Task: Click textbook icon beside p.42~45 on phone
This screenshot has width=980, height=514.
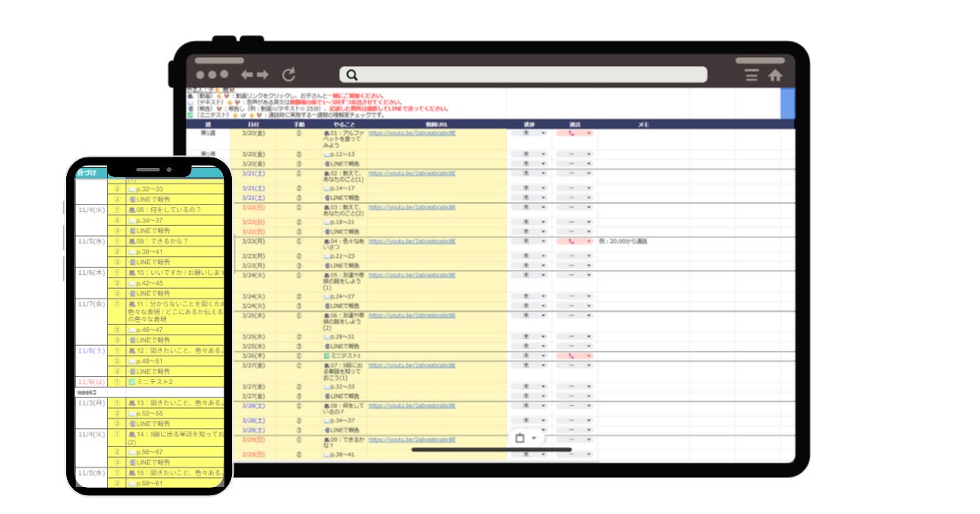Action: pos(132,283)
